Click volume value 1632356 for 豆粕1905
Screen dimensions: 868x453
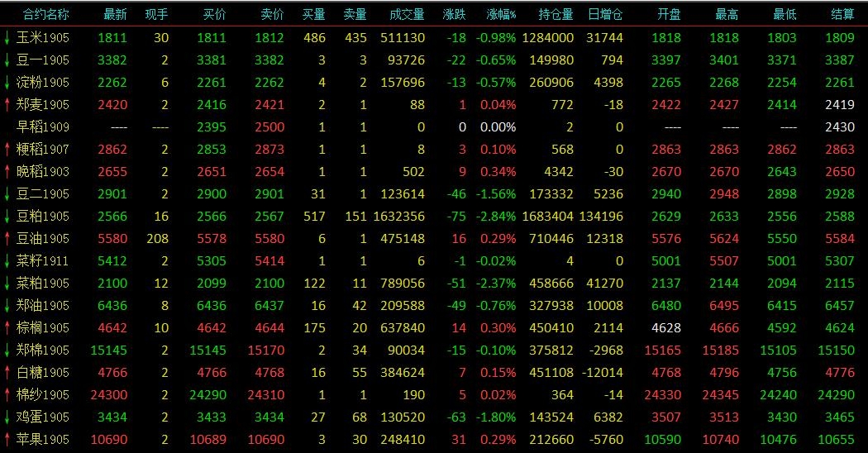[x=399, y=217]
